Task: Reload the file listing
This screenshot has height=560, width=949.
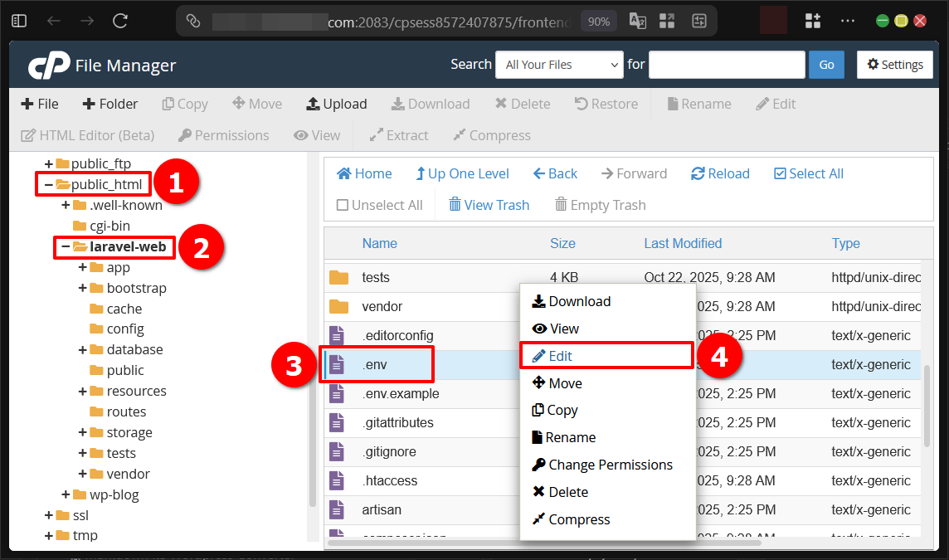Action: [720, 173]
